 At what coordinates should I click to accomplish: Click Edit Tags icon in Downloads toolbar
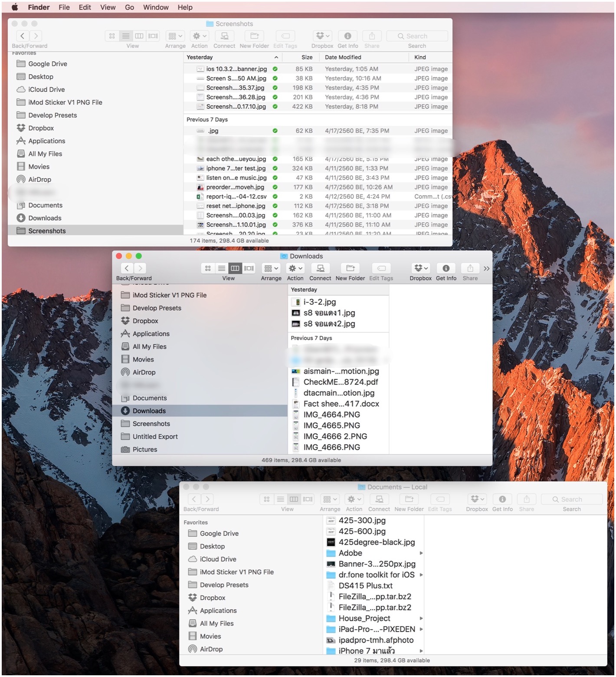pos(381,268)
